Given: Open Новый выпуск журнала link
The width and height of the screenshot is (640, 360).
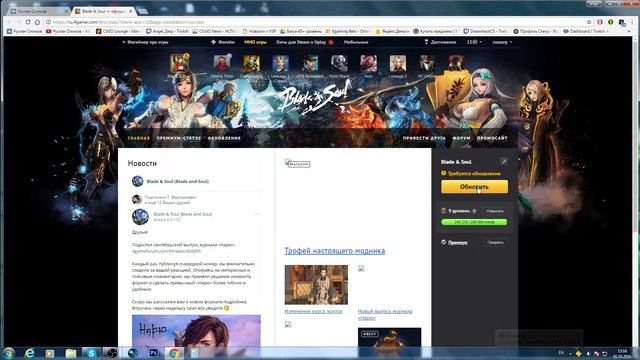Looking at the screenshot, I should 385,314.
